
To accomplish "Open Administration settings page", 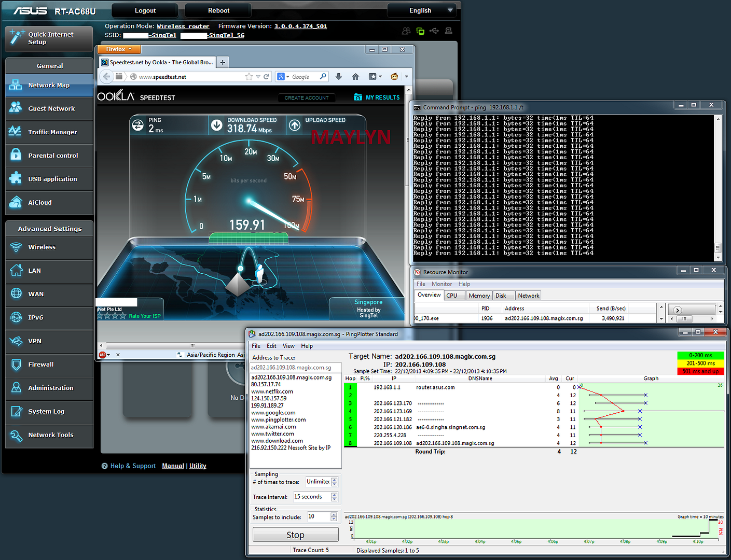I will coord(49,388).
